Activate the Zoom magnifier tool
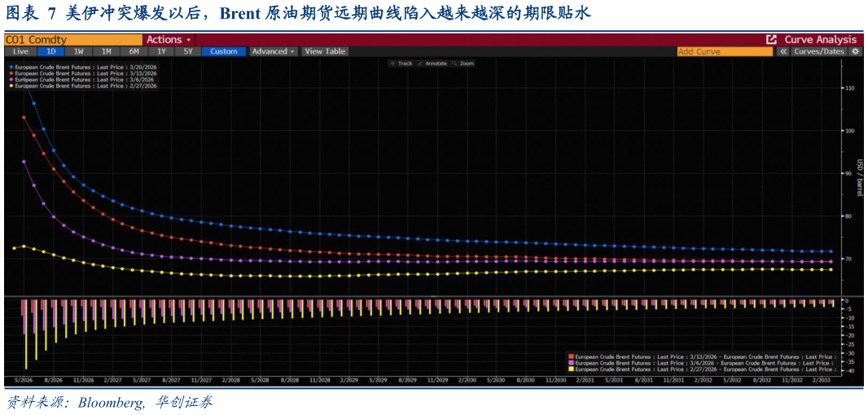The width and height of the screenshot is (868, 415). click(x=463, y=63)
